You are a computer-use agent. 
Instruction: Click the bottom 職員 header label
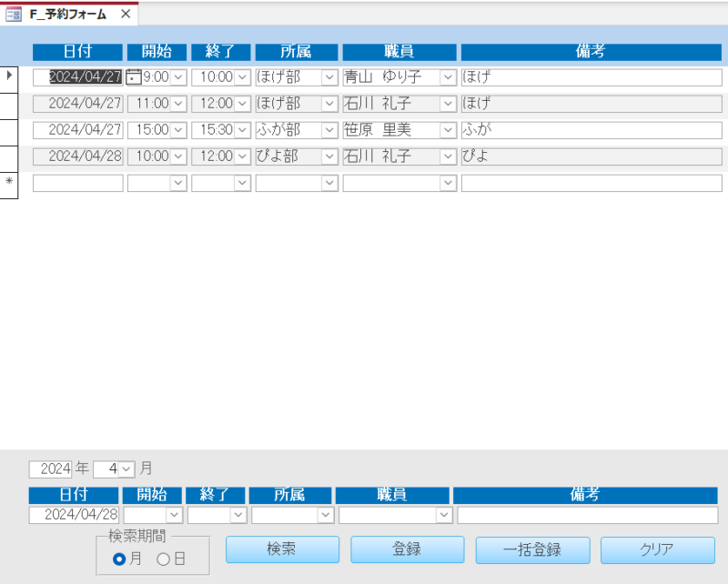tap(392, 496)
